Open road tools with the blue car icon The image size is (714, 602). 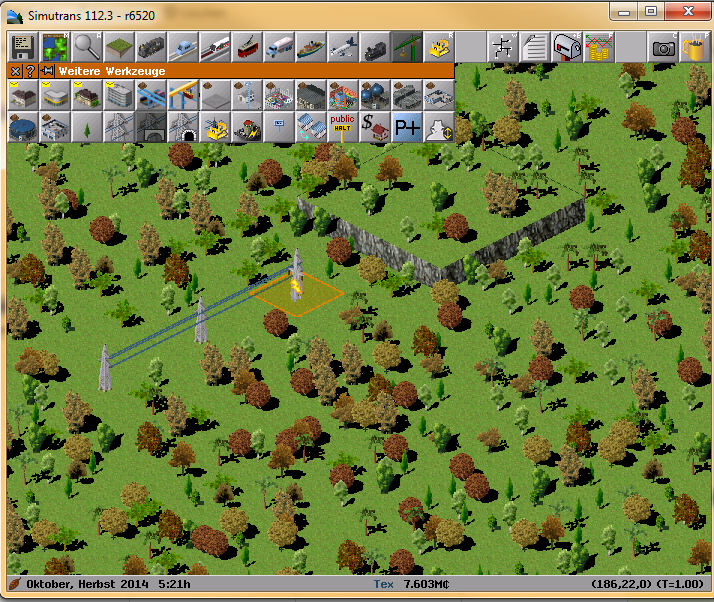(x=183, y=47)
